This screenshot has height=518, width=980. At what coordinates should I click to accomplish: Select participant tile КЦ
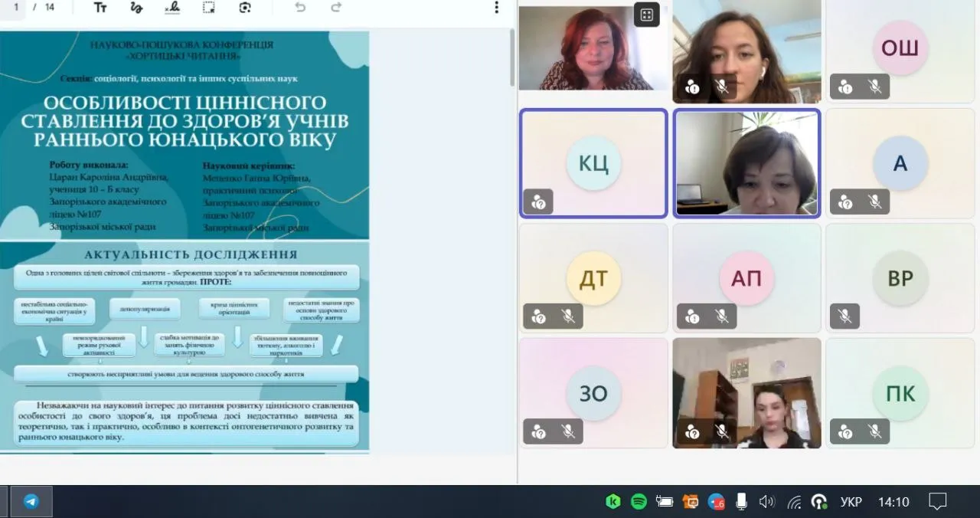coord(593,163)
